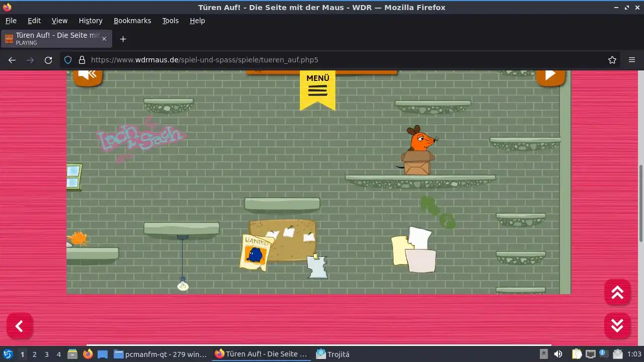Open the desktop start menu icon
644x362 pixels.
point(8,354)
